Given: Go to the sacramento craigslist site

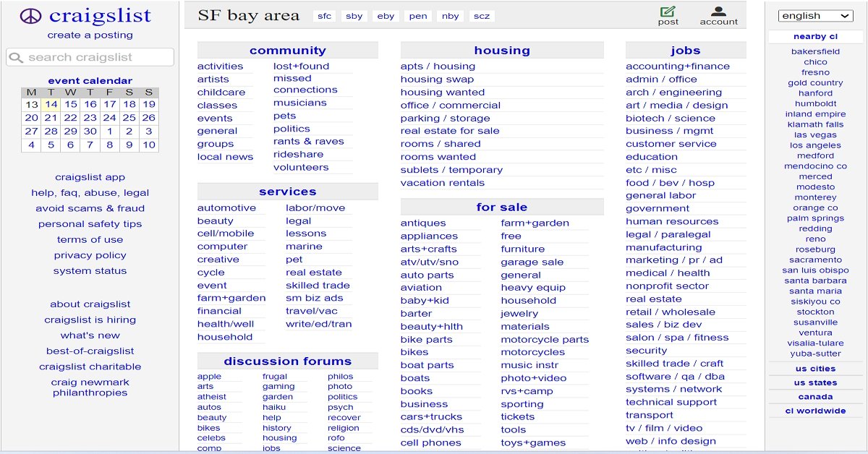Looking at the screenshot, I should pyautogui.click(x=815, y=260).
